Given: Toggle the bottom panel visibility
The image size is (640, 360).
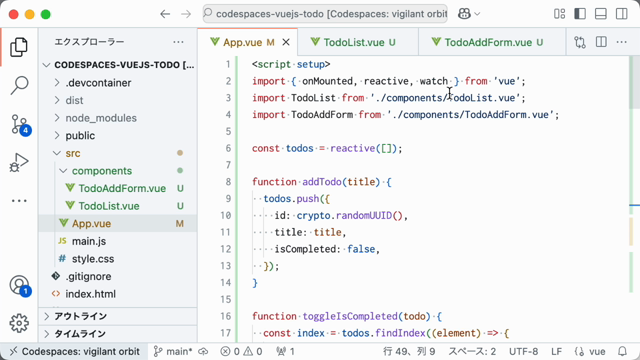Looking at the screenshot, I should coord(601,14).
